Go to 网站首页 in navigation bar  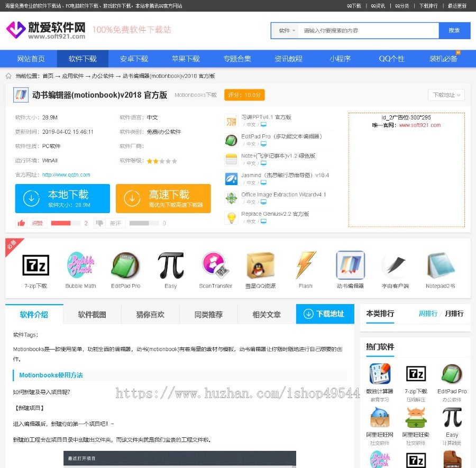[31, 59]
